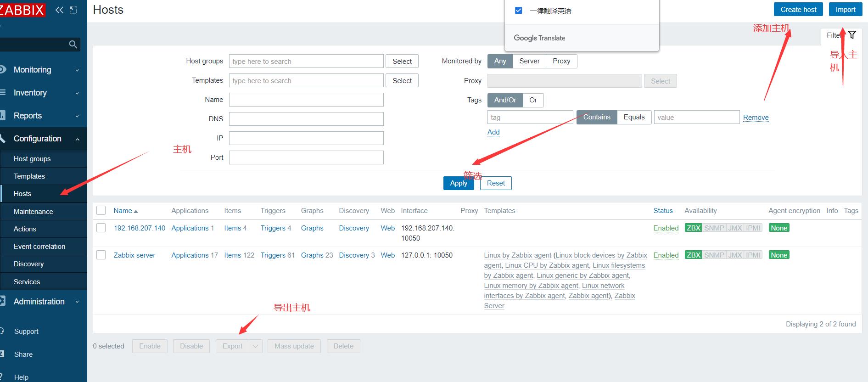Expand the Reports menu
The image size is (868, 382).
(x=43, y=116)
